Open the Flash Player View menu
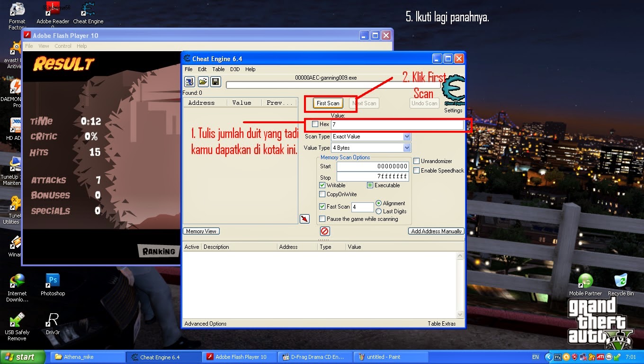644x364 pixels. click(x=44, y=46)
